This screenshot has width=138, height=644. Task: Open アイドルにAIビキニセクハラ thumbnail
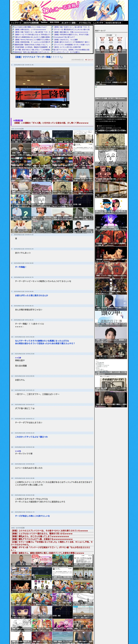pos(63,137)
